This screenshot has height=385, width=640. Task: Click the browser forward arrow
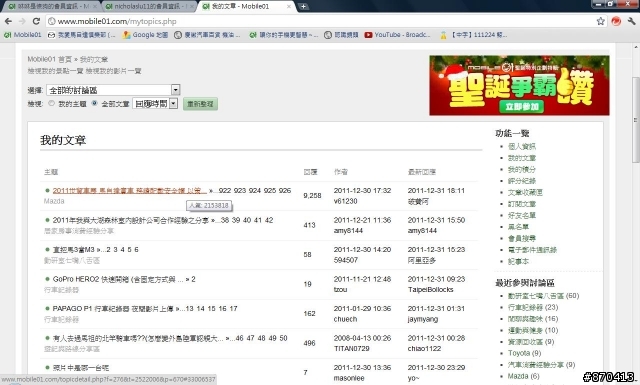coord(22,21)
